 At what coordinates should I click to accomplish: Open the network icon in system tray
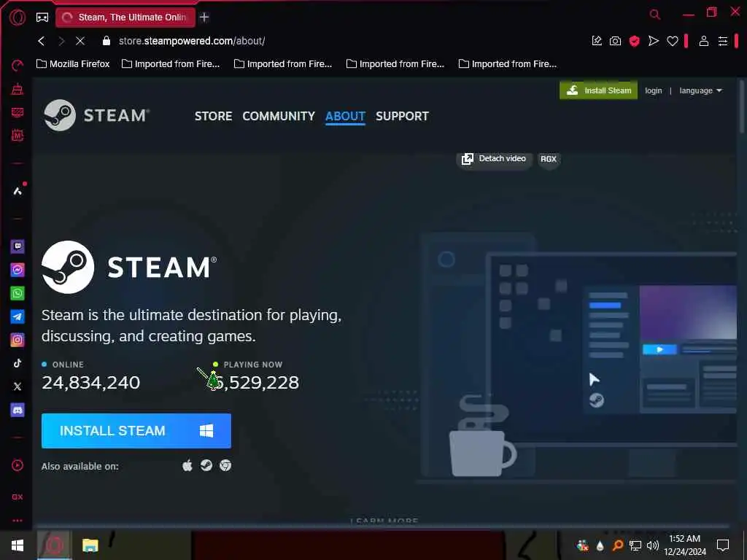635,545
